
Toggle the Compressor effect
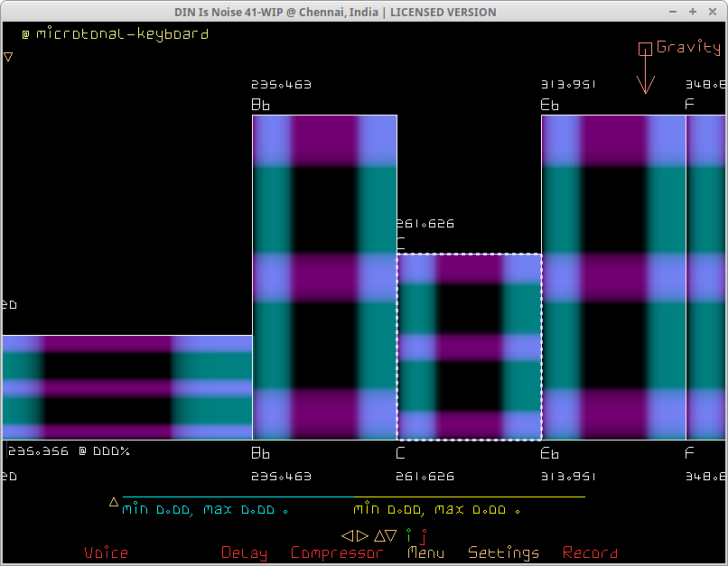(337, 552)
